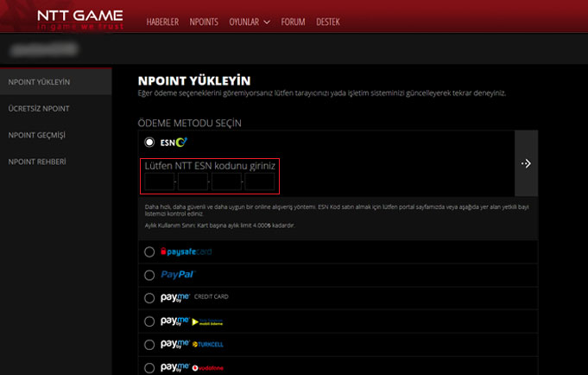The height and width of the screenshot is (375, 588).
Task: Select the paysafecard radio button
Action: tap(149, 251)
